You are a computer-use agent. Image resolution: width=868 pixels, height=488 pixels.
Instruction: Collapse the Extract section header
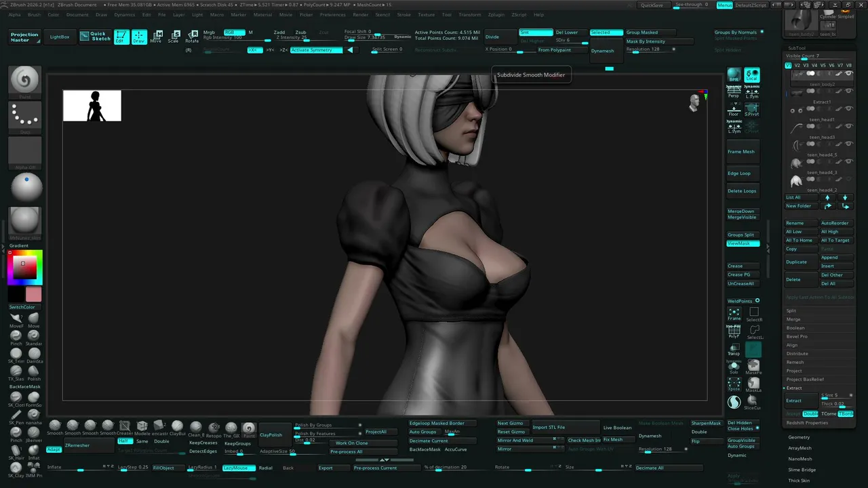click(x=794, y=388)
